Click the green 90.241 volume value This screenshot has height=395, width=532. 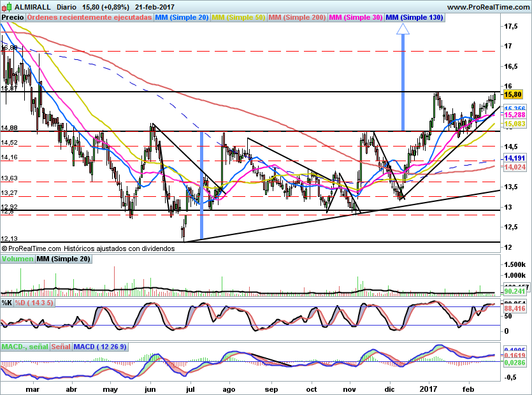pos(515,291)
